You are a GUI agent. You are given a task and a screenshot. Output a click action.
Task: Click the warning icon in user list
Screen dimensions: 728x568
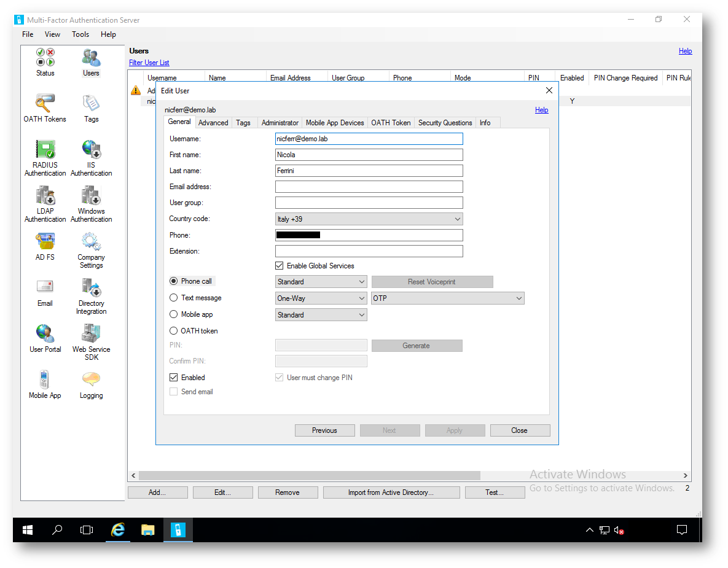pos(136,90)
